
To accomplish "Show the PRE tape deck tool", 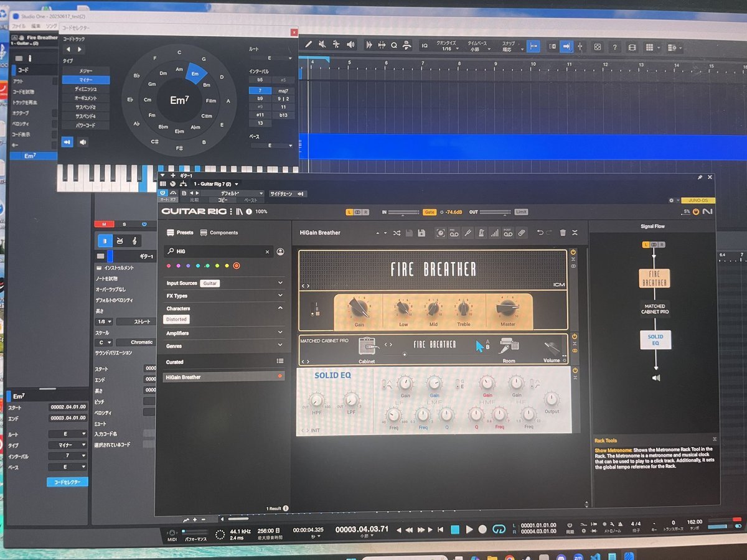I will pyautogui.click(x=454, y=233).
